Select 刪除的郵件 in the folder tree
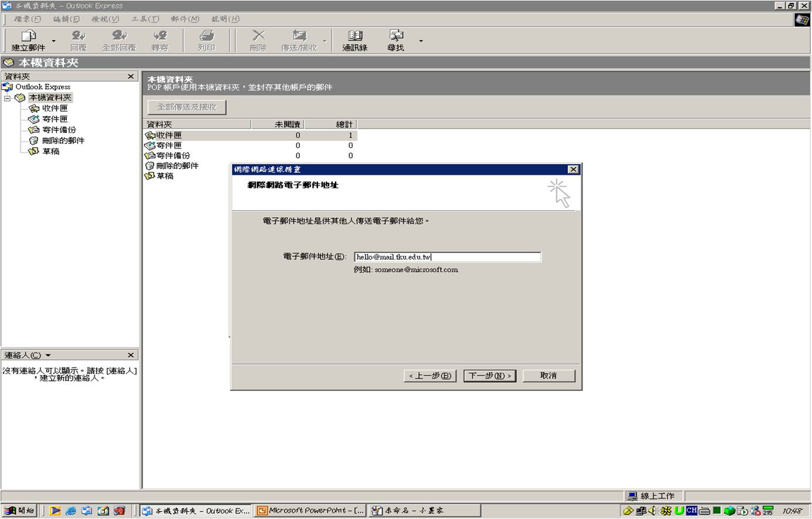Screen dimensions: 812x519 [63, 140]
